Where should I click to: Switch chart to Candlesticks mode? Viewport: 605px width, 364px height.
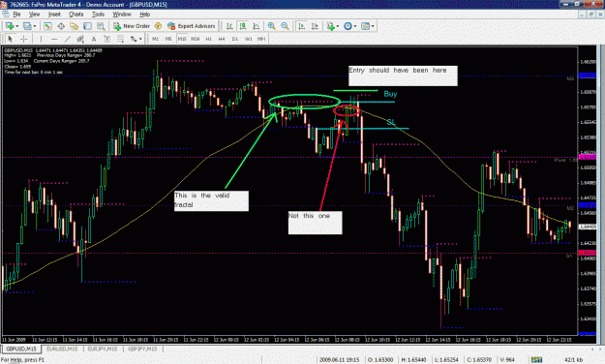(x=243, y=26)
